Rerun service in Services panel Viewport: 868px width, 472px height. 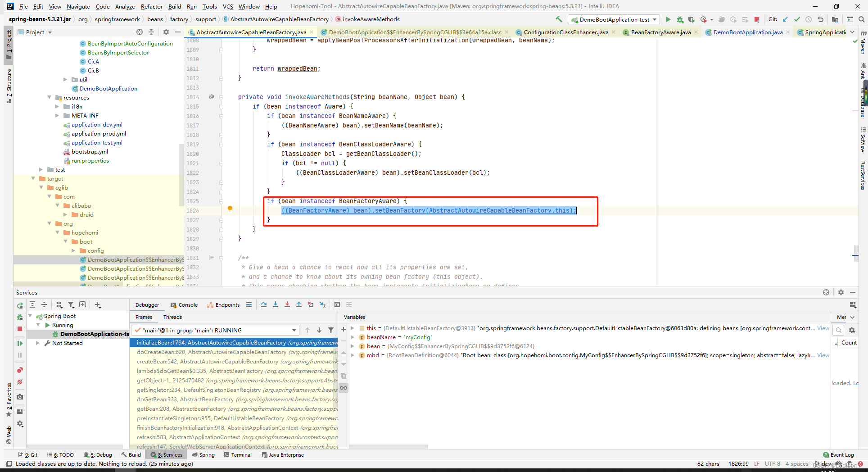coord(20,305)
